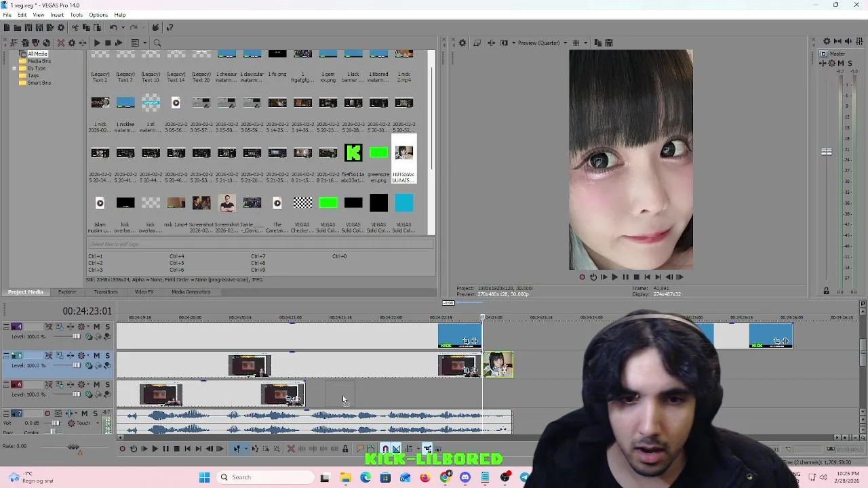Click Insert Marker icon in timeline toolbar

(360, 448)
